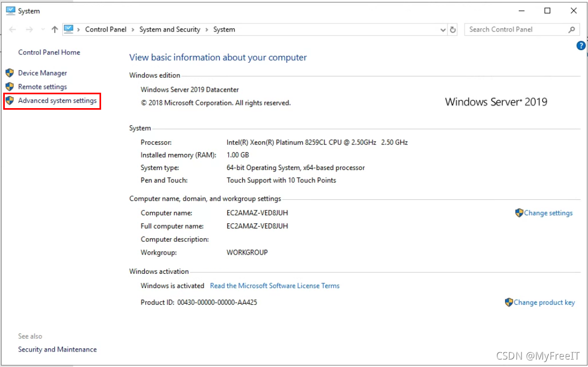Expand chevron after Control Panel breadcrumb
The image size is (588, 367).
pyautogui.click(x=133, y=30)
